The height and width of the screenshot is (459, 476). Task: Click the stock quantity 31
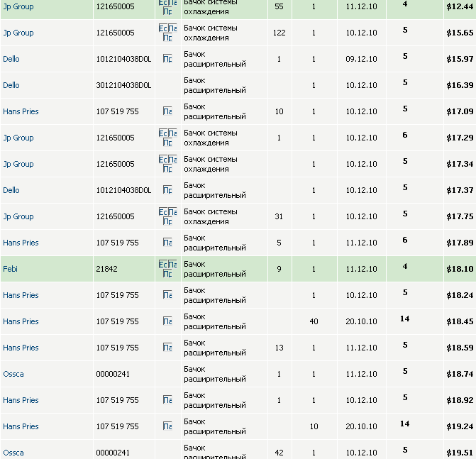279,216
